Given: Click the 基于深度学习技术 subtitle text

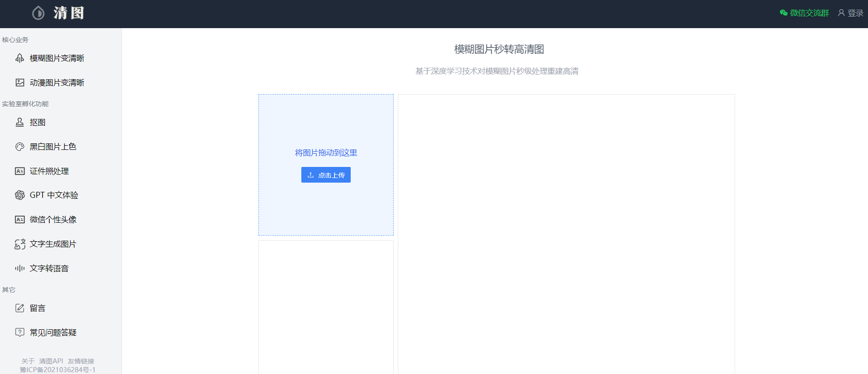Looking at the screenshot, I should (x=497, y=71).
